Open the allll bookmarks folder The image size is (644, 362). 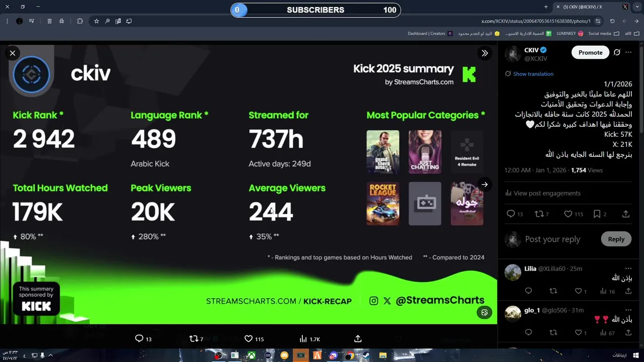pos(631,34)
